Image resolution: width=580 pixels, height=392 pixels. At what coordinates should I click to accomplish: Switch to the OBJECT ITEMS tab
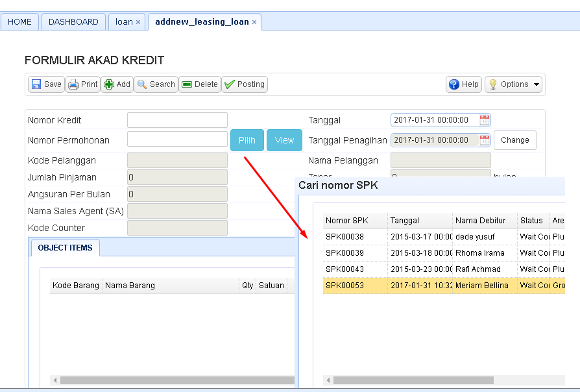pos(65,247)
